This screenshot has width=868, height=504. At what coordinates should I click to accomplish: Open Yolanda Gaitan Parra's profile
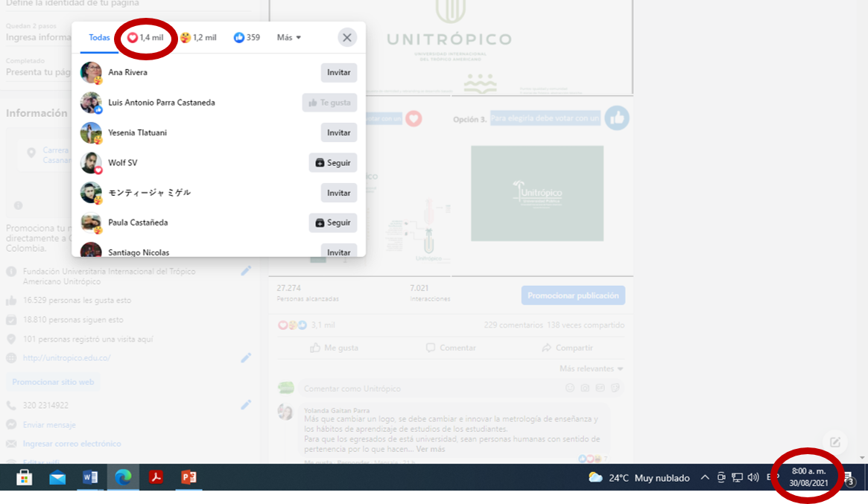[x=337, y=410]
